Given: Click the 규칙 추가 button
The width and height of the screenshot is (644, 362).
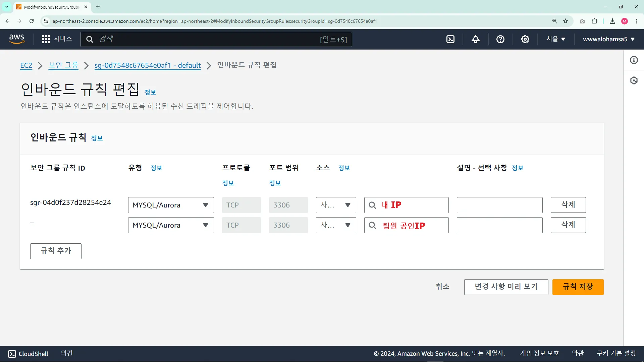Looking at the screenshot, I should (x=56, y=251).
